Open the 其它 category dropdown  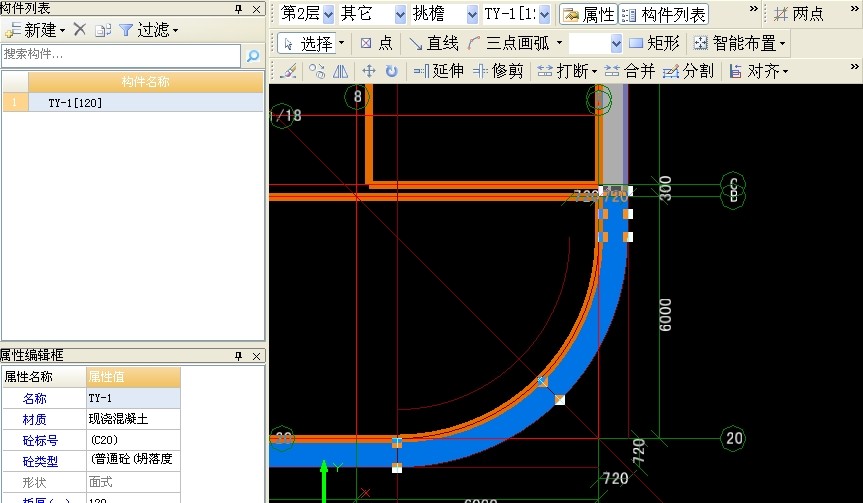click(x=401, y=14)
